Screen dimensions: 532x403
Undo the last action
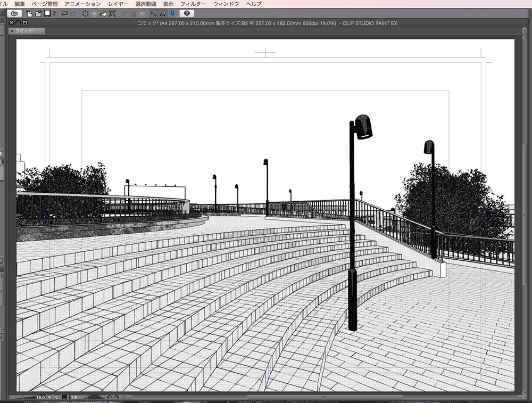64,14
